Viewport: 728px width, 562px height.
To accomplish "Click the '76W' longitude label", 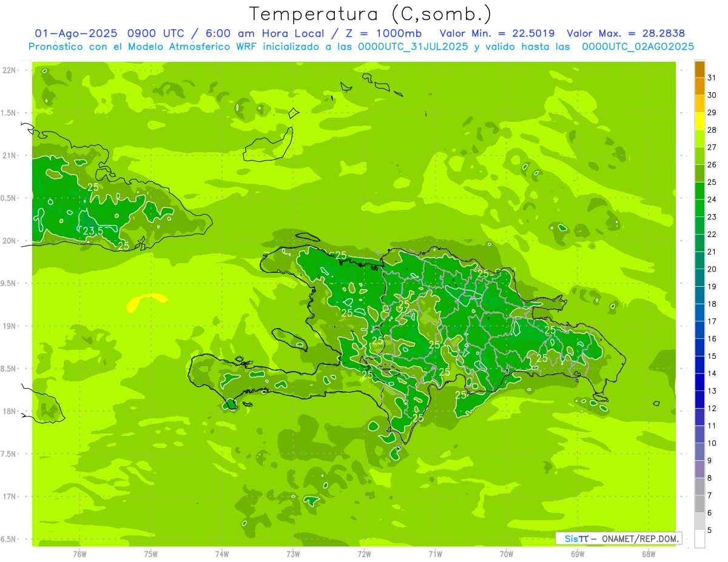I will (79, 554).
